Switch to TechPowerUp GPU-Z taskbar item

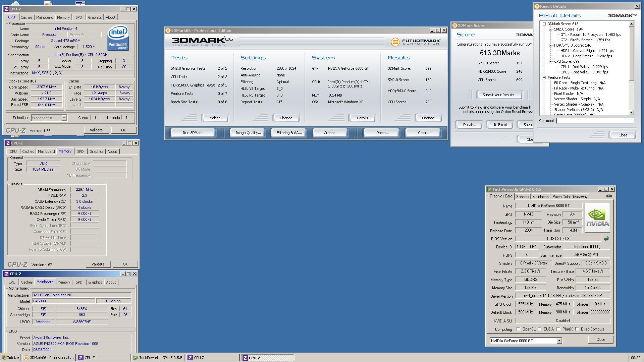(158, 358)
